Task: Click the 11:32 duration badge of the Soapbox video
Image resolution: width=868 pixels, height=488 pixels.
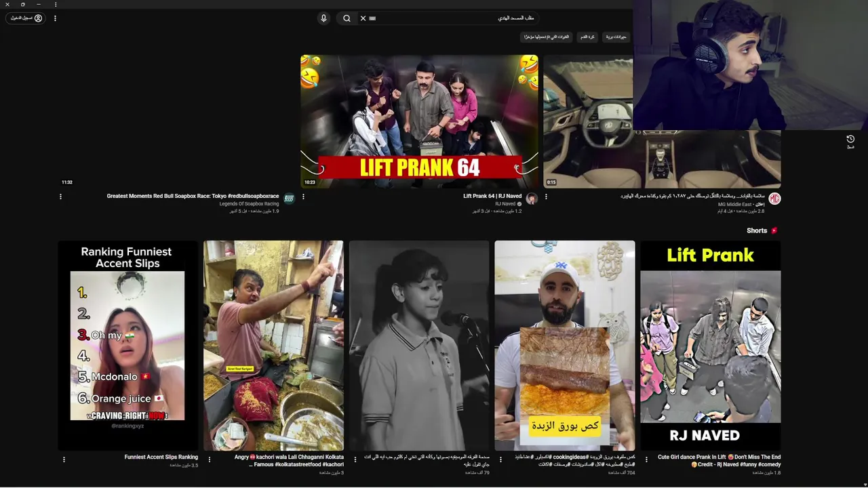Action: 66,182
